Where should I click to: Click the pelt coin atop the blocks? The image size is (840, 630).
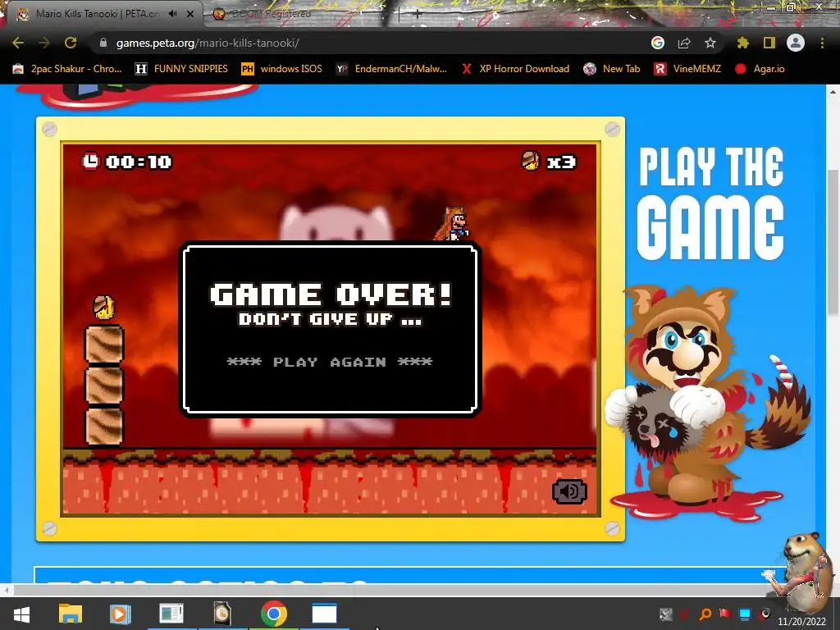tap(104, 308)
